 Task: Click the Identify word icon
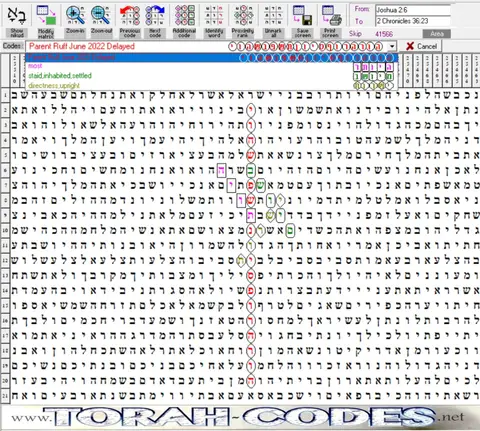click(214, 15)
